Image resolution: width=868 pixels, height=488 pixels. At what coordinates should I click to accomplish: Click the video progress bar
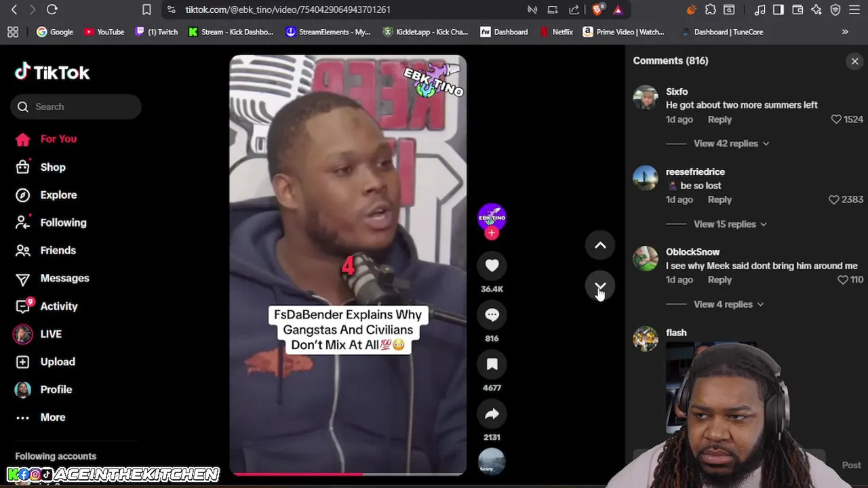pyautogui.click(x=348, y=474)
